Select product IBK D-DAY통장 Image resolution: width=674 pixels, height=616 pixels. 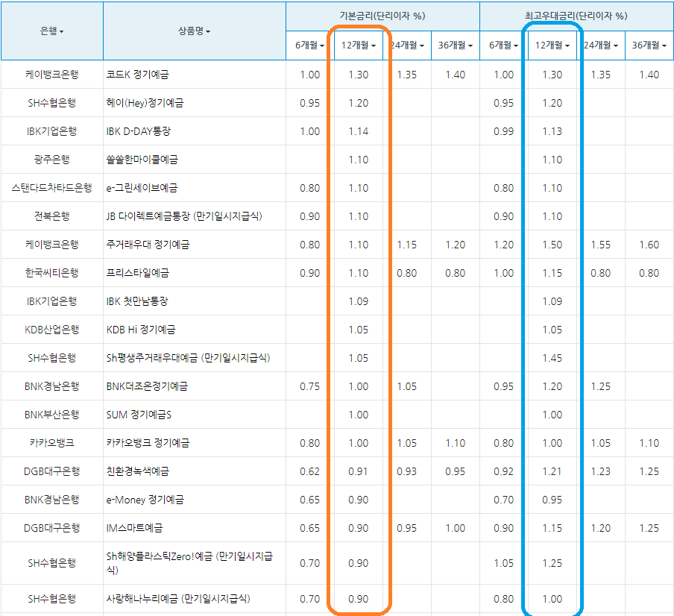pos(139,131)
